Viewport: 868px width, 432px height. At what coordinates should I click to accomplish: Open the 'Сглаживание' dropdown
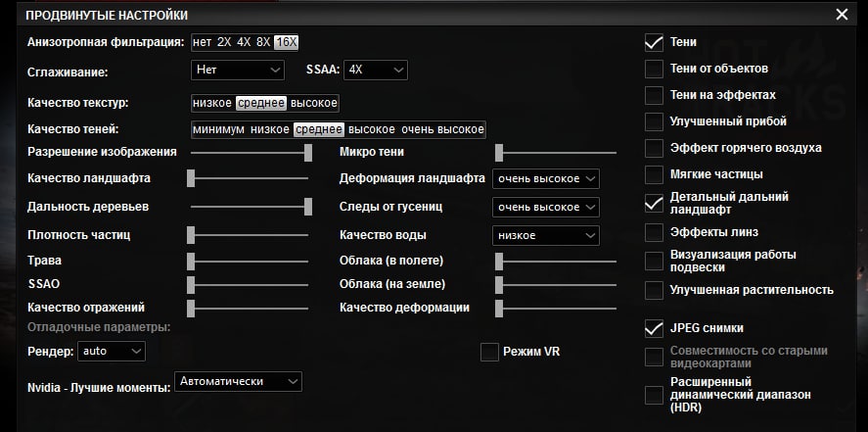tap(238, 70)
